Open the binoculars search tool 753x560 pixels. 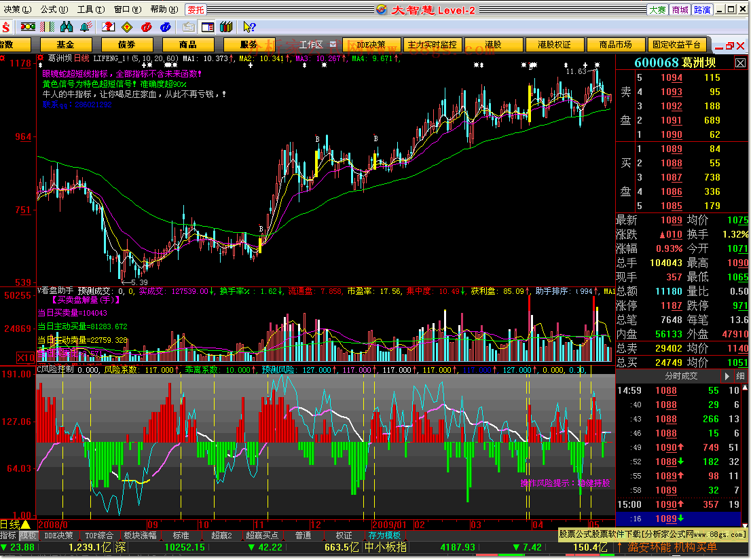tap(67, 27)
